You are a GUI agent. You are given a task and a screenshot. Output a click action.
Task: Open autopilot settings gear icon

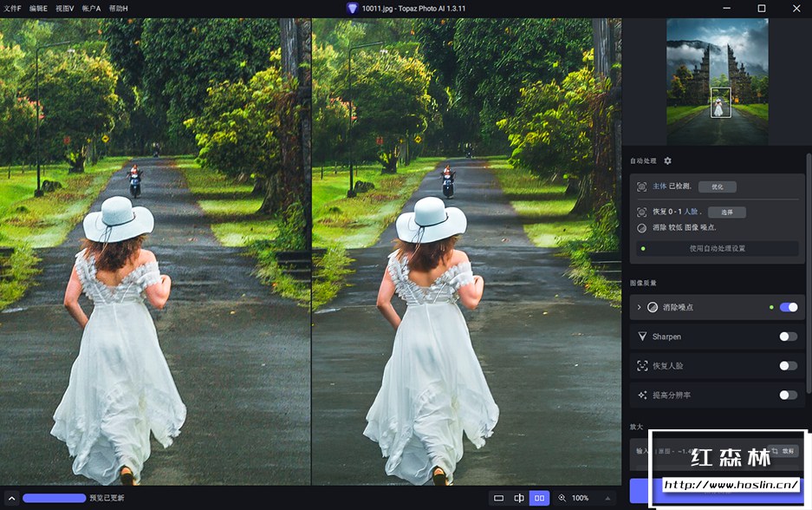click(667, 161)
